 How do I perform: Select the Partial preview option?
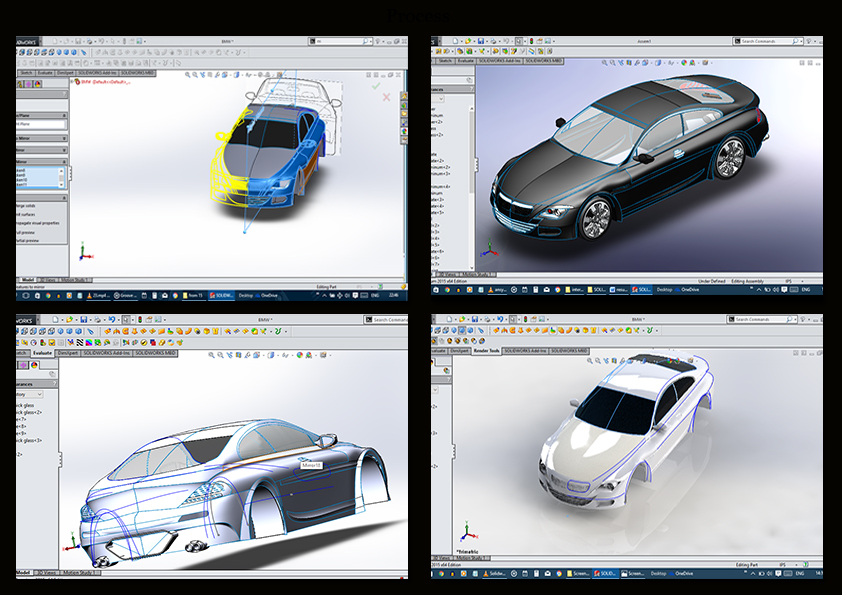[27, 241]
